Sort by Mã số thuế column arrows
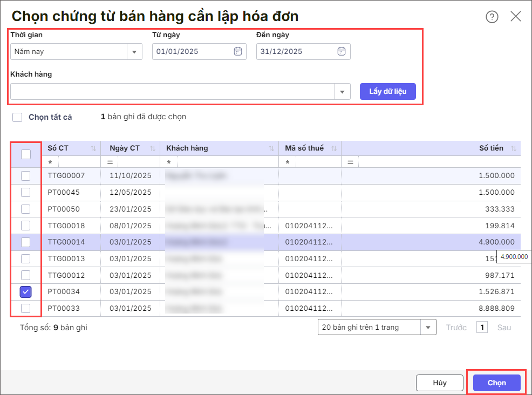 [x=333, y=148]
